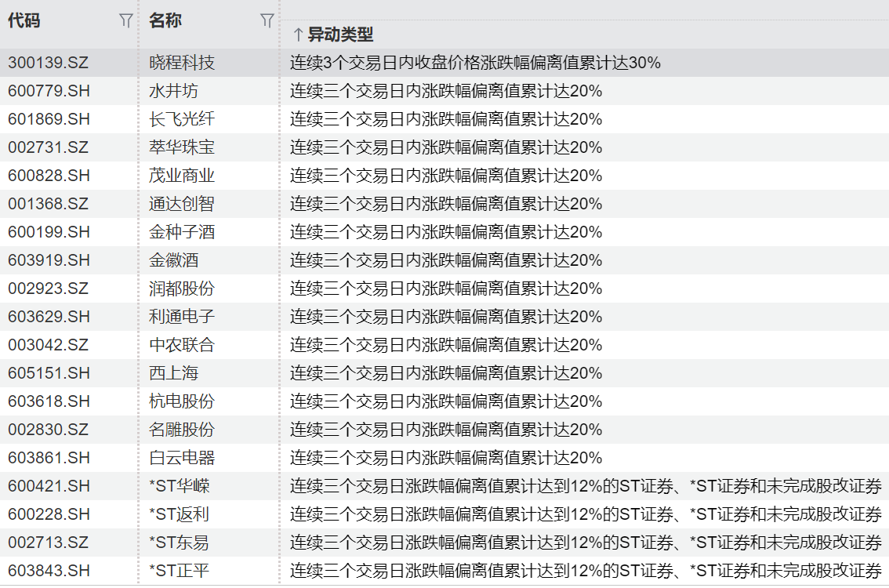Viewport: 889px width, 588px height.
Task: Sort by 名称 column header
Action: point(165,21)
